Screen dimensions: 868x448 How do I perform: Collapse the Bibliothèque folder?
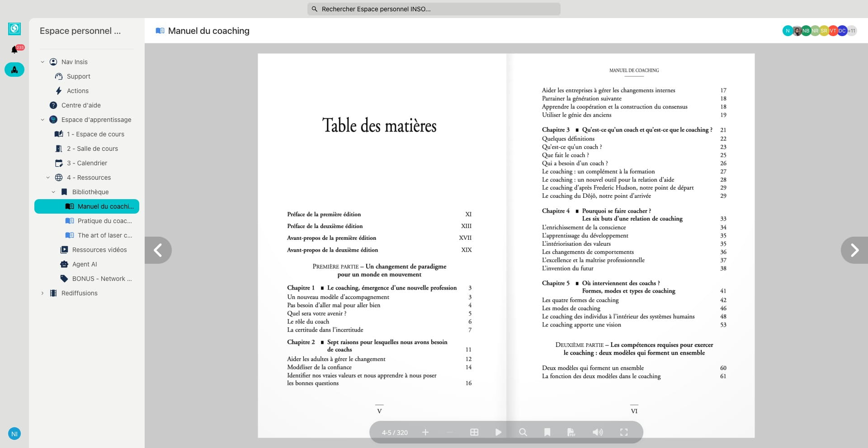pyautogui.click(x=53, y=192)
